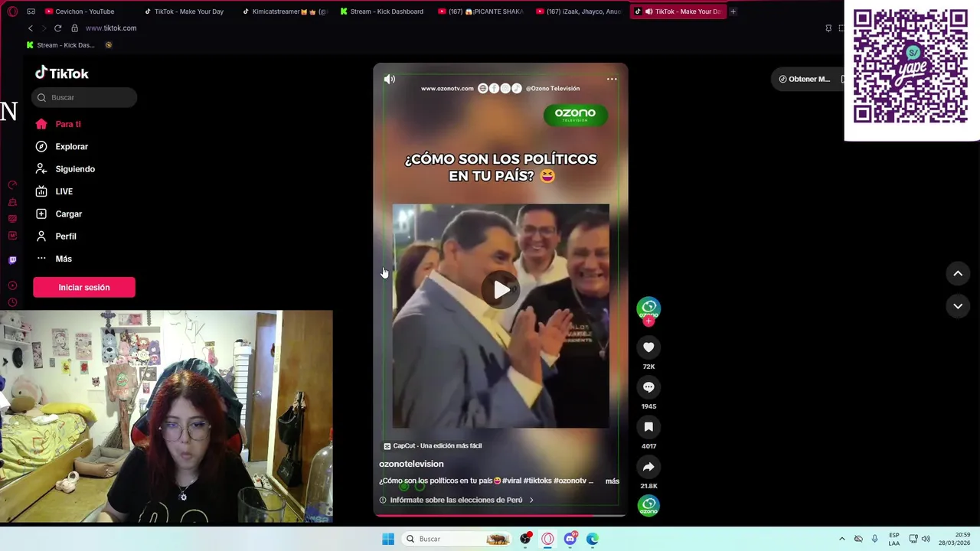The width and height of the screenshot is (980, 551).
Task: Open GX Cleaner sidebar icon
Action: [12, 202]
